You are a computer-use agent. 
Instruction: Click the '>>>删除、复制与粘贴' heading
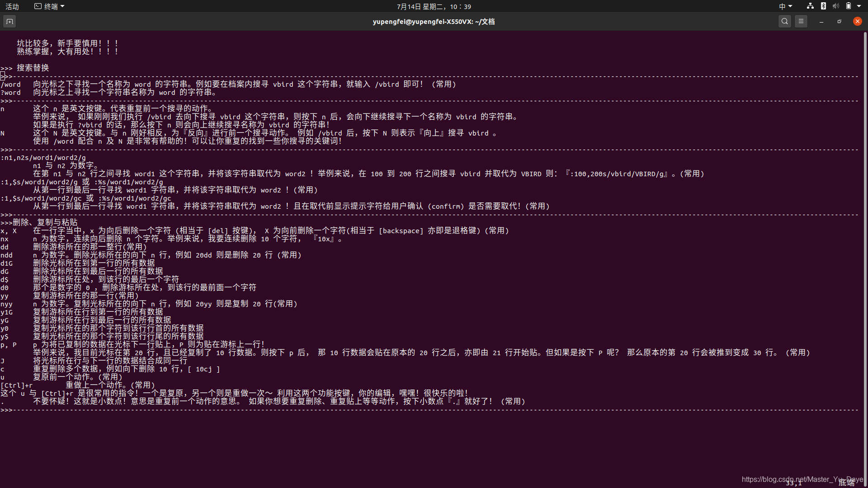tap(39, 222)
